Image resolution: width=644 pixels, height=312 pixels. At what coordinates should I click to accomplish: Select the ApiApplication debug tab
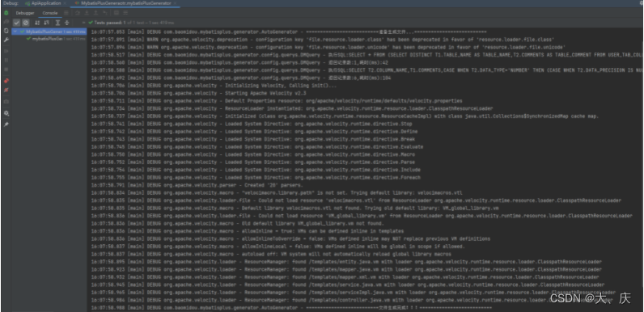(x=43, y=3)
